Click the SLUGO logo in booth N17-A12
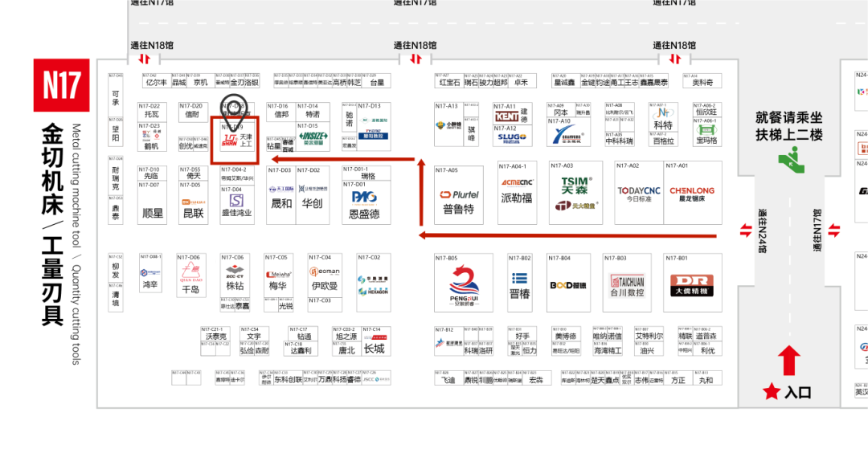This screenshot has height=449, width=868. [x=511, y=137]
